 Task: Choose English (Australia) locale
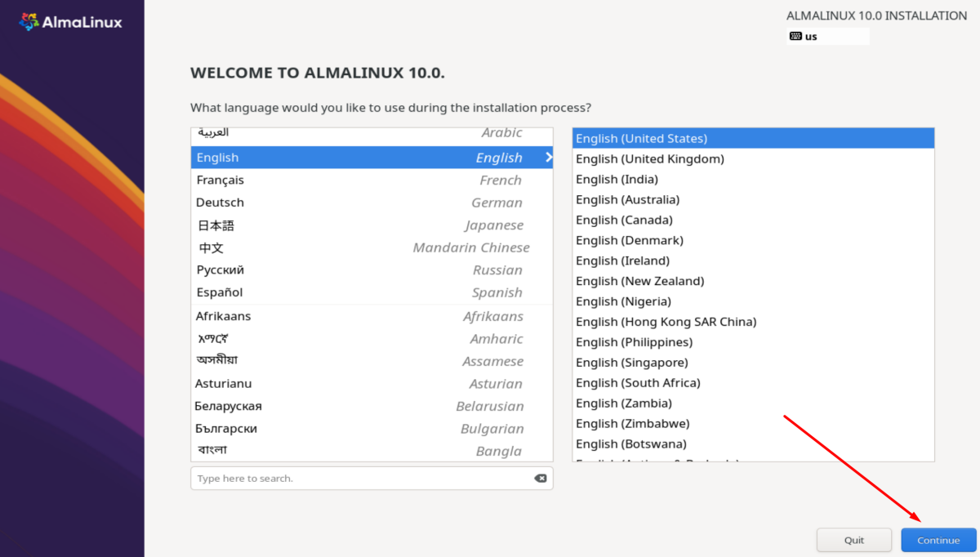pos(628,200)
